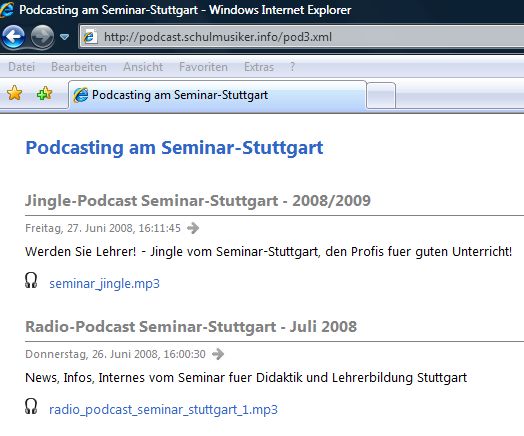
Task: Open the seminar_jingle.mp3 link
Action: tap(105, 284)
